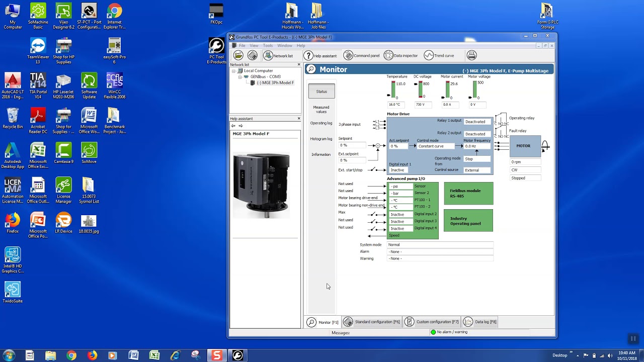
Task: Click the Motor current gauge bar
Action: pyautogui.click(x=448, y=90)
